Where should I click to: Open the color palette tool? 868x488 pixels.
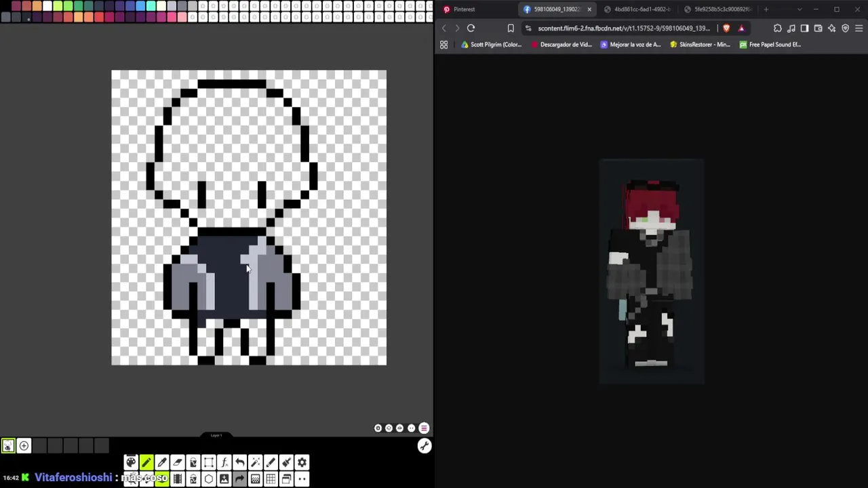point(131,462)
